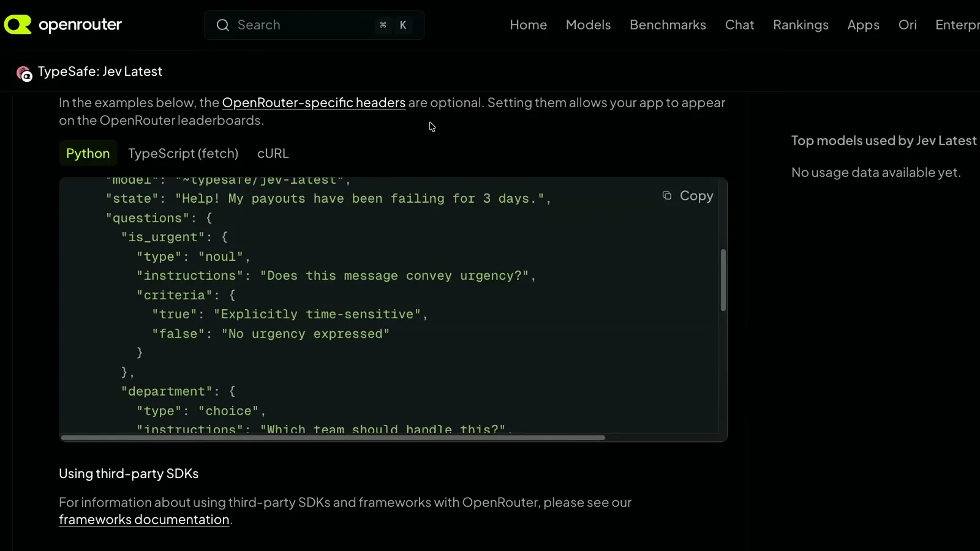Click the "Does this message convey urgency?" string
This screenshot has height=551, width=980.
click(x=394, y=276)
